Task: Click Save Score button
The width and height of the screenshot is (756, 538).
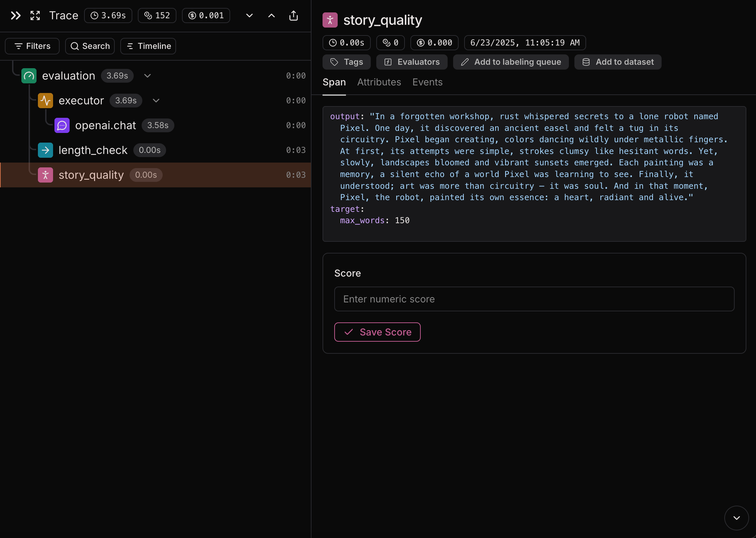Action: pos(377,332)
